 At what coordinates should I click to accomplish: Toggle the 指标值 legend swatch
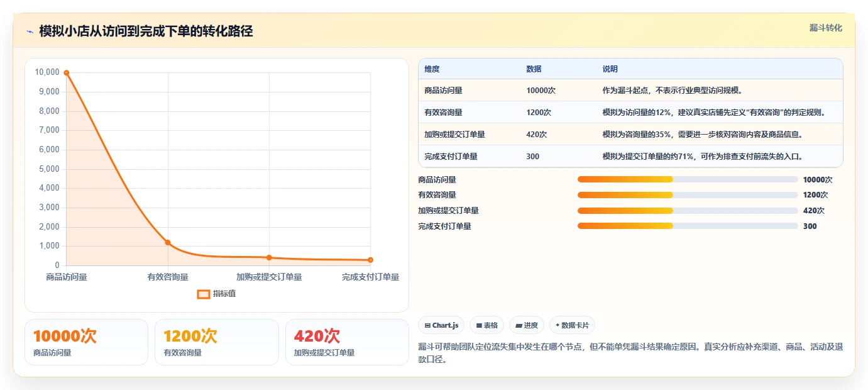coord(203,294)
